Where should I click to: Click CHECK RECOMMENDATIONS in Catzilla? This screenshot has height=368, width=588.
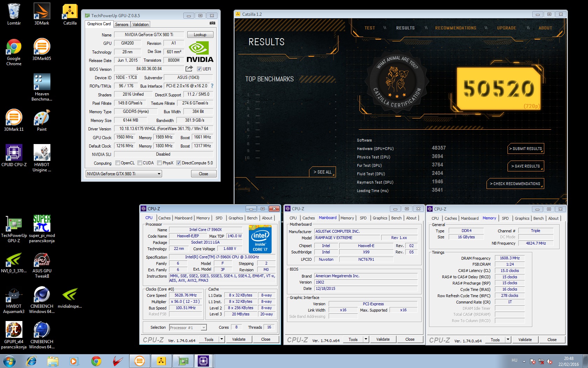[x=515, y=184]
